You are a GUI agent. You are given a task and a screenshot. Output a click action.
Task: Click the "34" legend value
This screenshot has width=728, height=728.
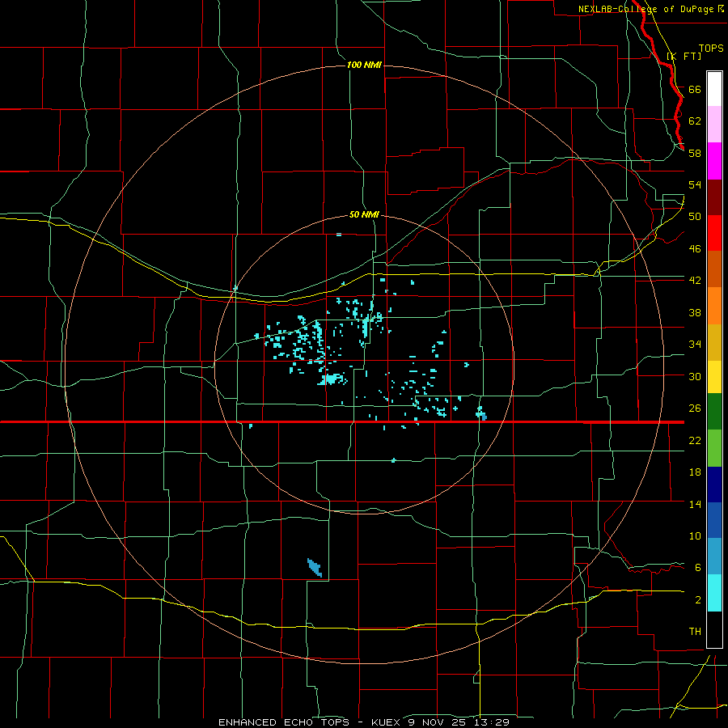pyautogui.click(x=695, y=345)
